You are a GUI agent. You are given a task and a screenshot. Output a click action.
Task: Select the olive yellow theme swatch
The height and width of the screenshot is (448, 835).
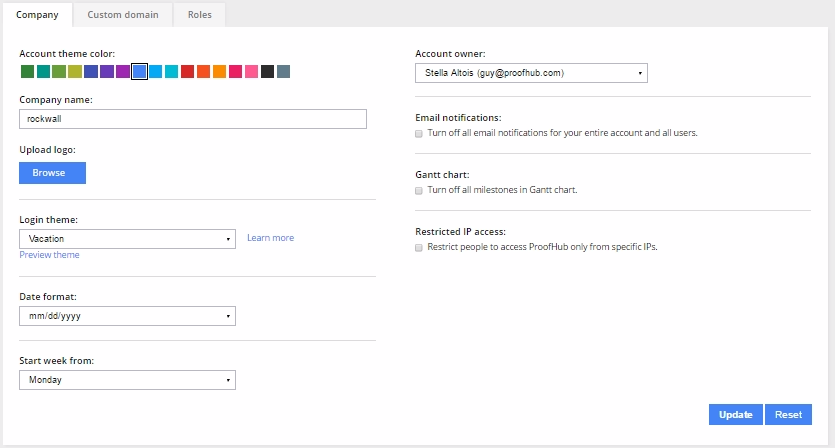75,71
